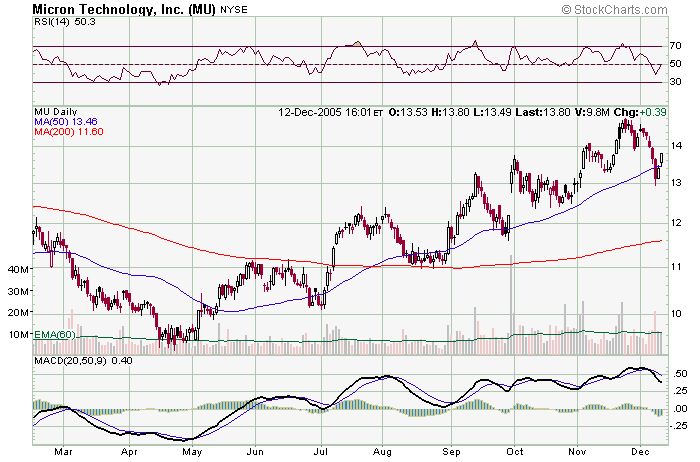This screenshot has height=462, width=700.
Task: Click the NYSE exchange label
Action: pos(233,9)
